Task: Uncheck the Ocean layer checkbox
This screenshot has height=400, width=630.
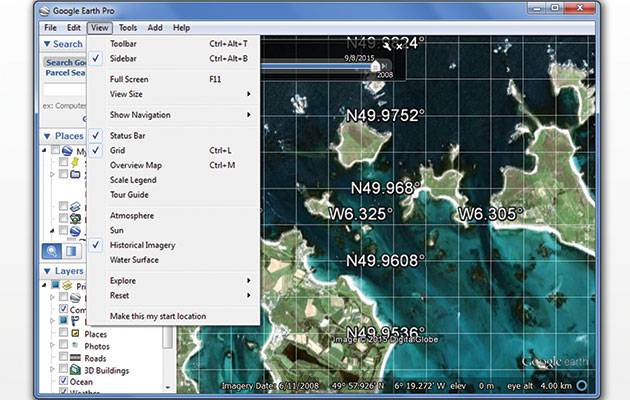Action: click(63, 380)
